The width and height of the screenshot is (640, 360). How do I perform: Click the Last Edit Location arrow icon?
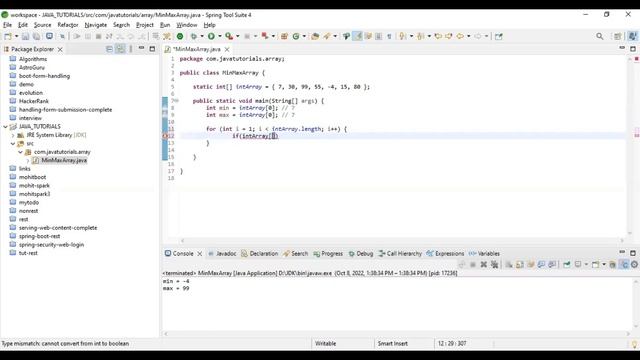click(x=438, y=36)
